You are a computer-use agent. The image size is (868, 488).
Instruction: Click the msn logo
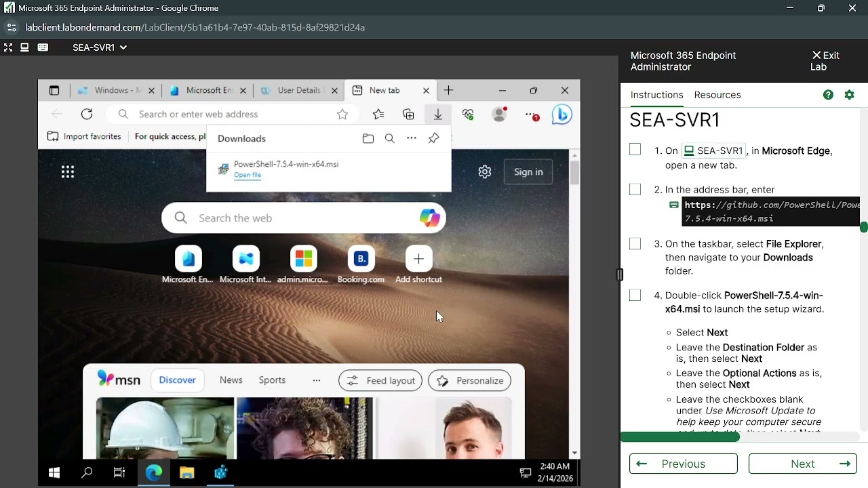pyautogui.click(x=119, y=380)
